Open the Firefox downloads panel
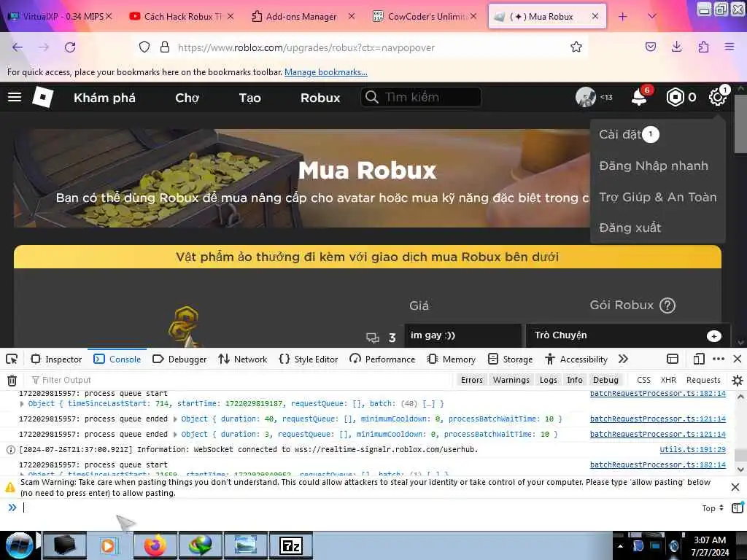 (676, 47)
